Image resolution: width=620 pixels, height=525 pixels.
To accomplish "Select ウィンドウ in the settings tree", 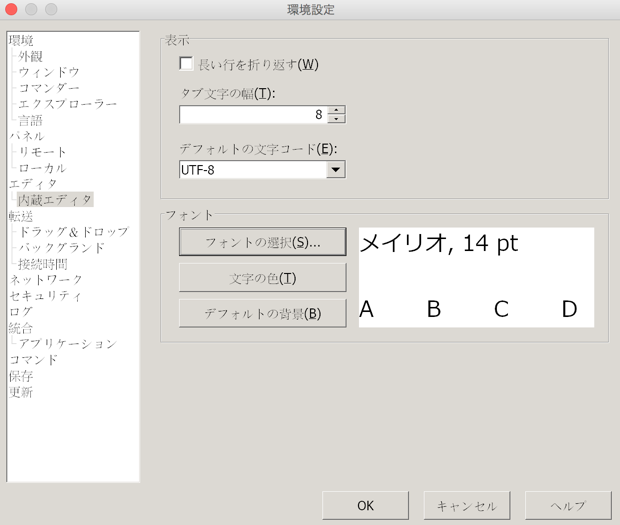I will (49, 72).
